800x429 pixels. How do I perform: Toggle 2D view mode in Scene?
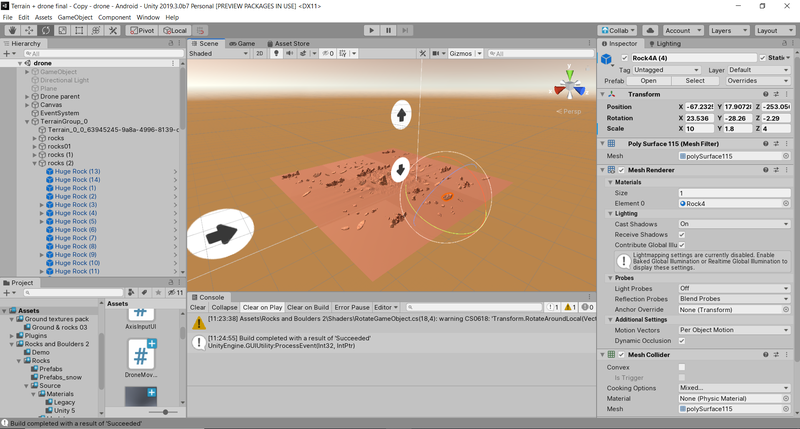pyautogui.click(x=259, y=54)
